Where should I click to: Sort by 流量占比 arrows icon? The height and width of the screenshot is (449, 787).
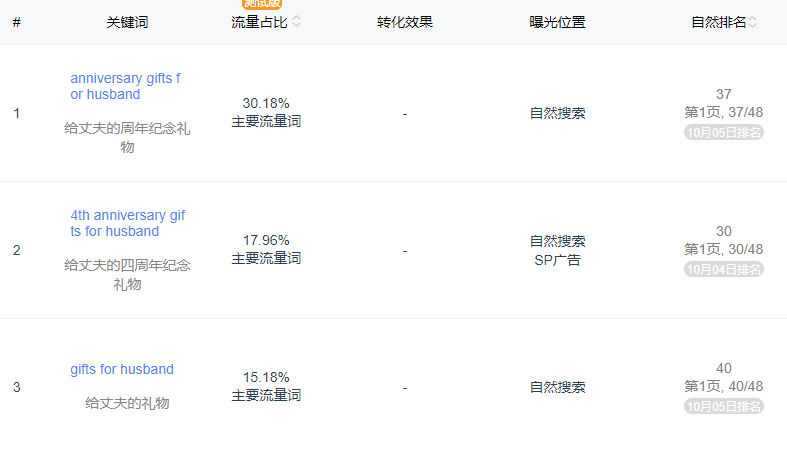(297, 22)
